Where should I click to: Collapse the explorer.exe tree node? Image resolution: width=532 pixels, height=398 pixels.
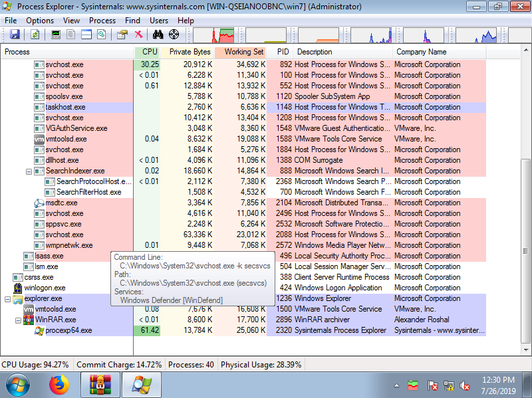pos(7,300)
